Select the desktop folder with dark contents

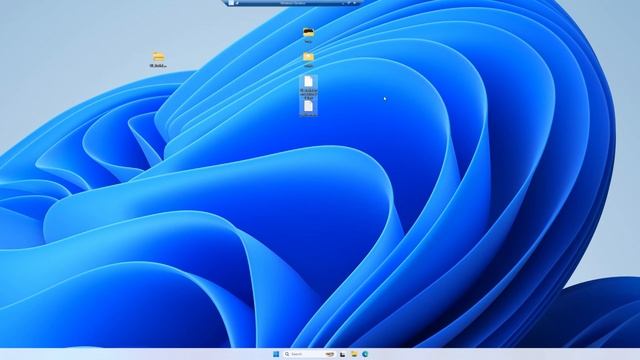[x=308, y=35]
